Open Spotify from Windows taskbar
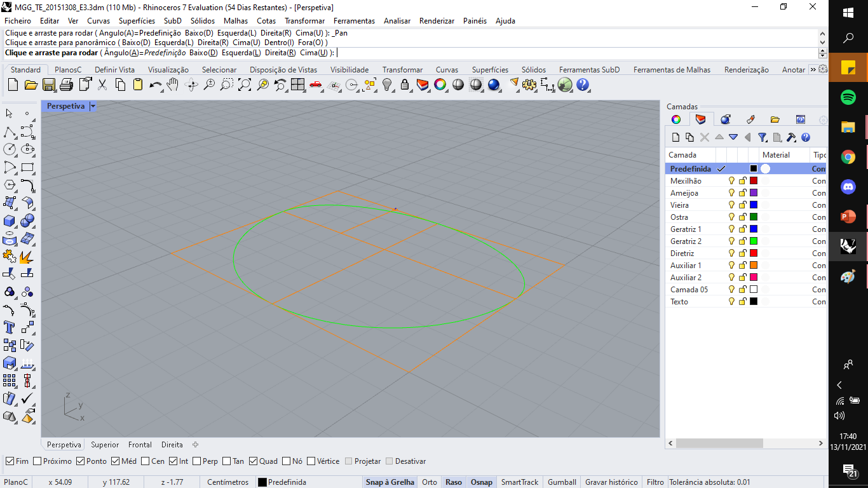 pyautogui.click(x=848, y=97)
